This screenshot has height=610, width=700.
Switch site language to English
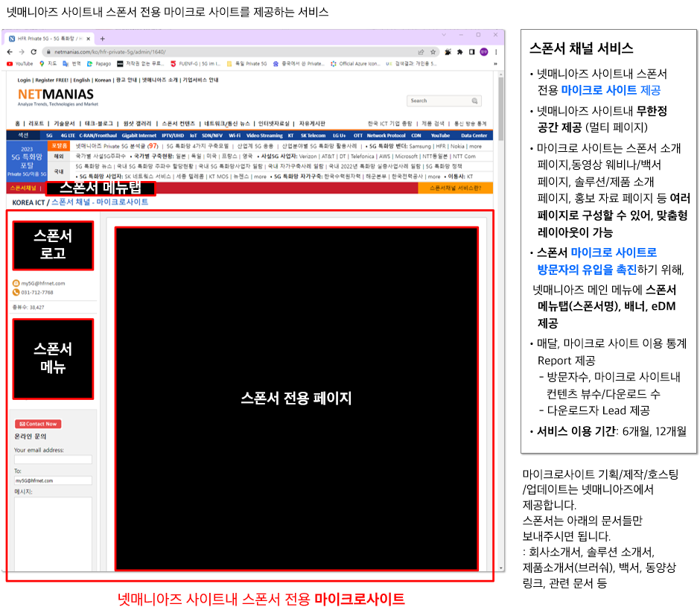point(82,80)
